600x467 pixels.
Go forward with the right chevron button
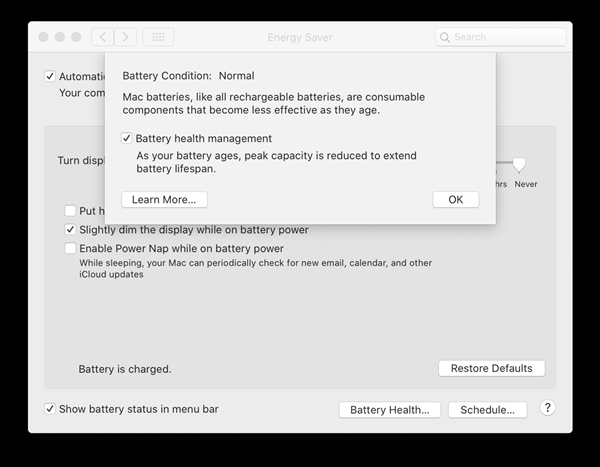coord(125,37)
